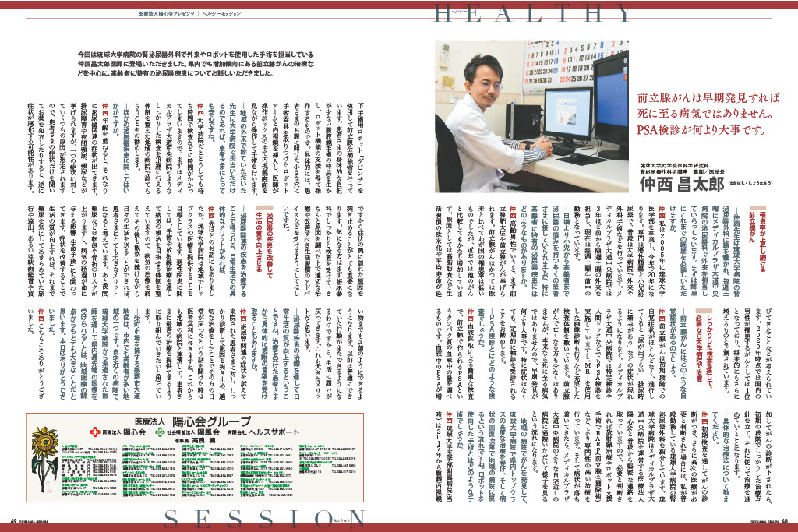Screen dimensions: 798x532
Task: Click the green clover logo beside 陽風会
Action: pos(161,432)
